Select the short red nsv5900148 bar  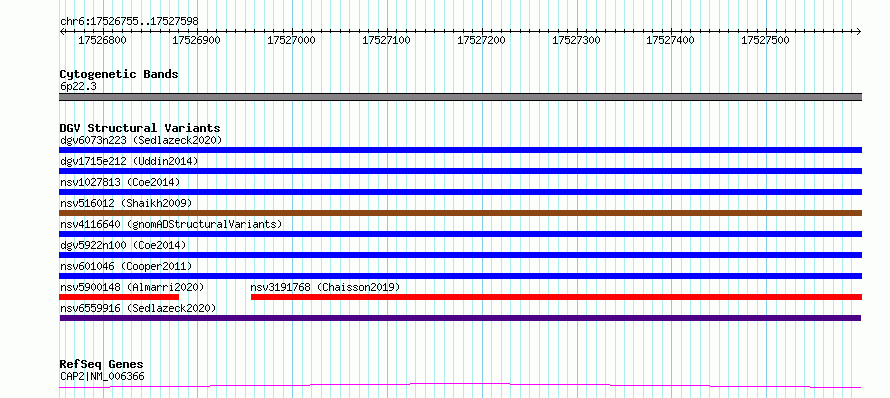pyautogui.click(x=119, y=297)
